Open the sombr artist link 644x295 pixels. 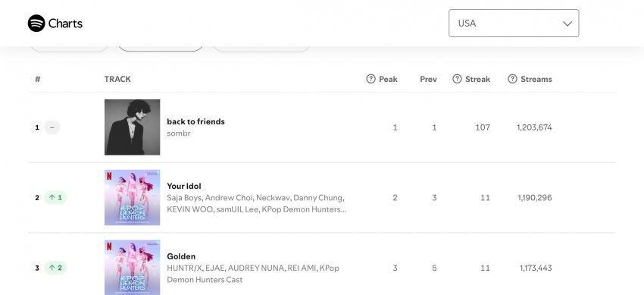tap(179, 133)
